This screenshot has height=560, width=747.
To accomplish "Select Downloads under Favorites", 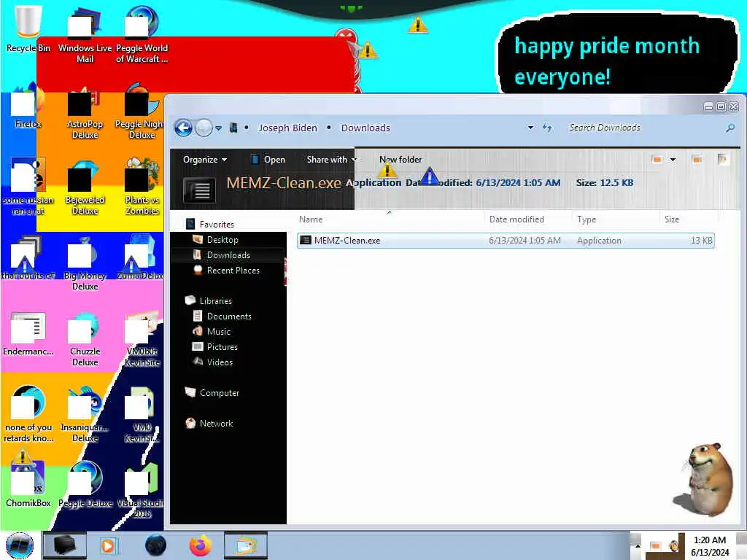I will coord(222,254).
